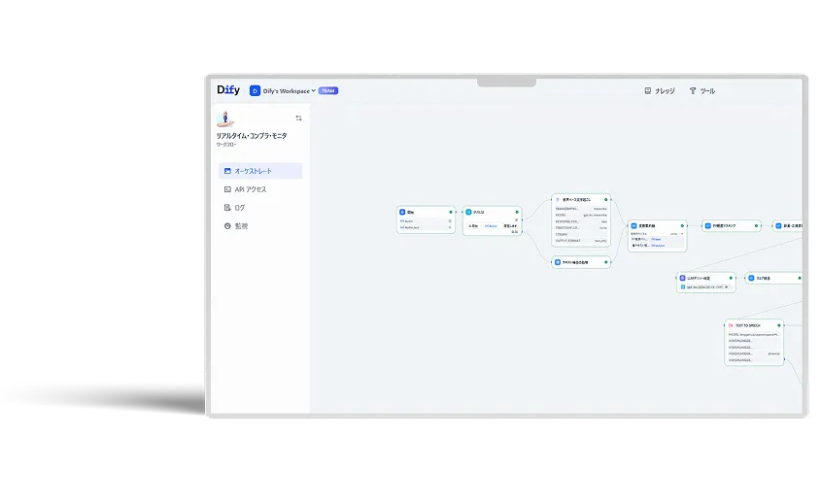Screen dimensions: 821x504
Task: Click the variable aggregator node icon
Action: [x=633, y=225]
